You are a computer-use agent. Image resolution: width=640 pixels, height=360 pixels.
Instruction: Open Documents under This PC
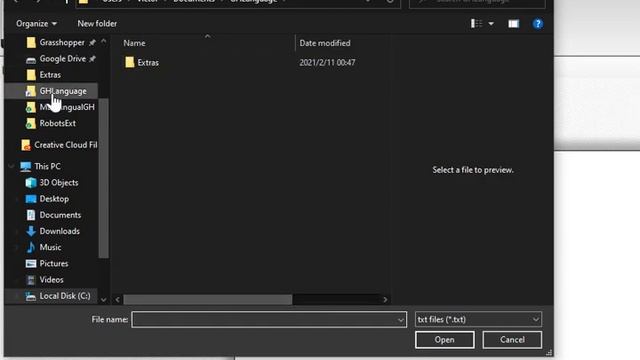60,215
